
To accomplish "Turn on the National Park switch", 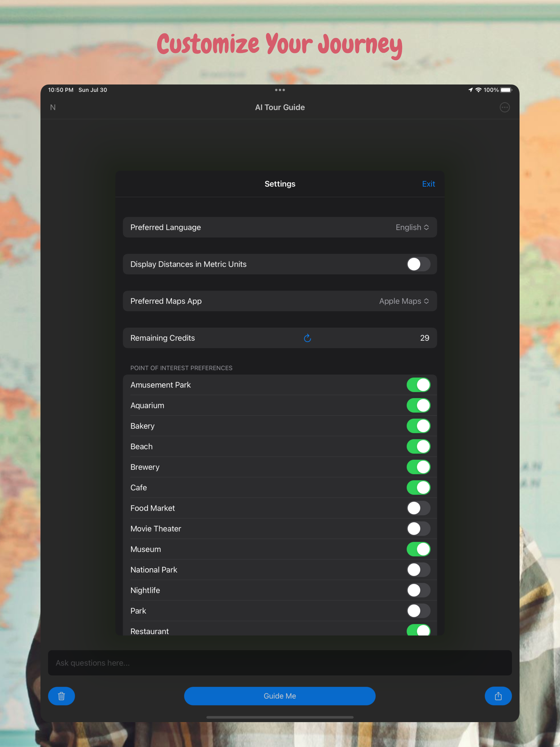I will [418, 570].
